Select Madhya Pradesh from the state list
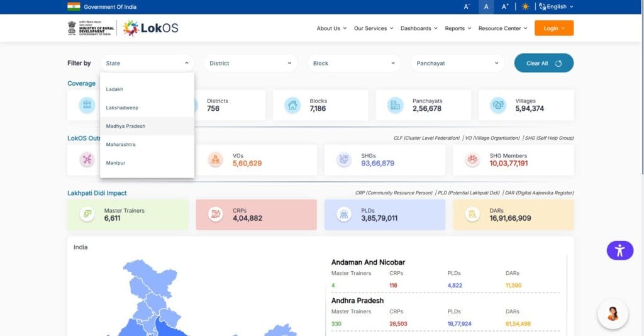Screen dimensions: 644x336 point(147,126)
